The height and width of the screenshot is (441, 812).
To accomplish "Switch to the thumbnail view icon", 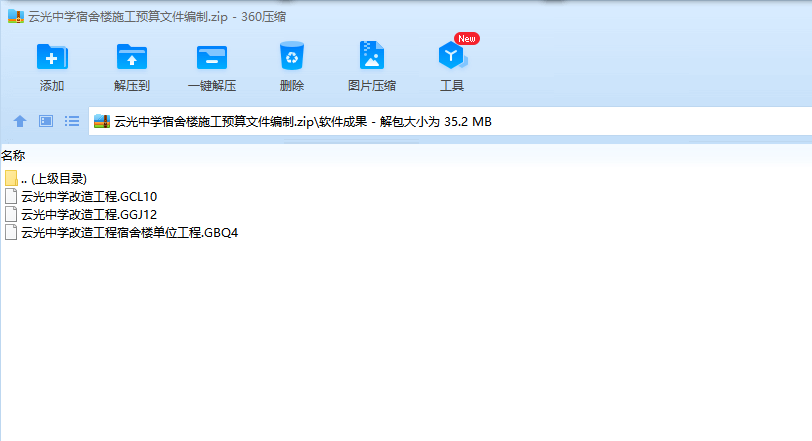I will [46, 121].
